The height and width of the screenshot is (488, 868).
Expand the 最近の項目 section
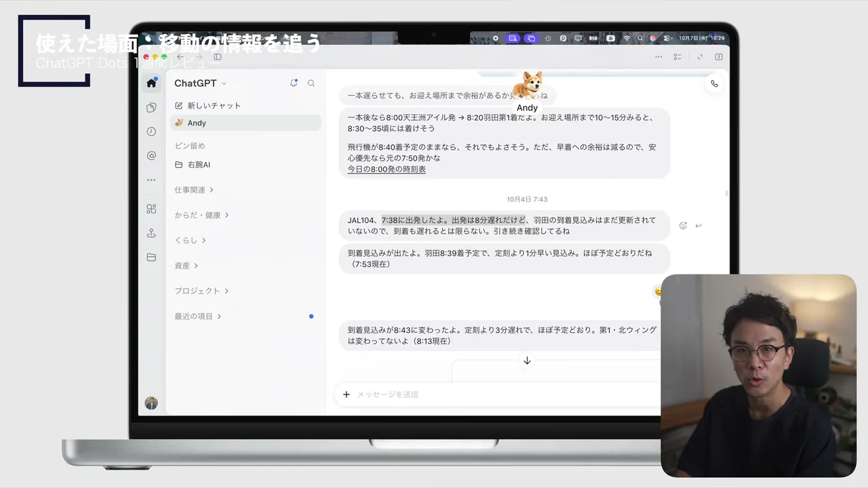198,317
